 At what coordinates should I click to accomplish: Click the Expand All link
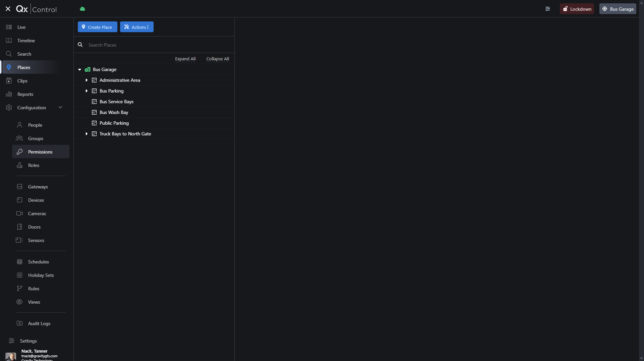point(185,59)
